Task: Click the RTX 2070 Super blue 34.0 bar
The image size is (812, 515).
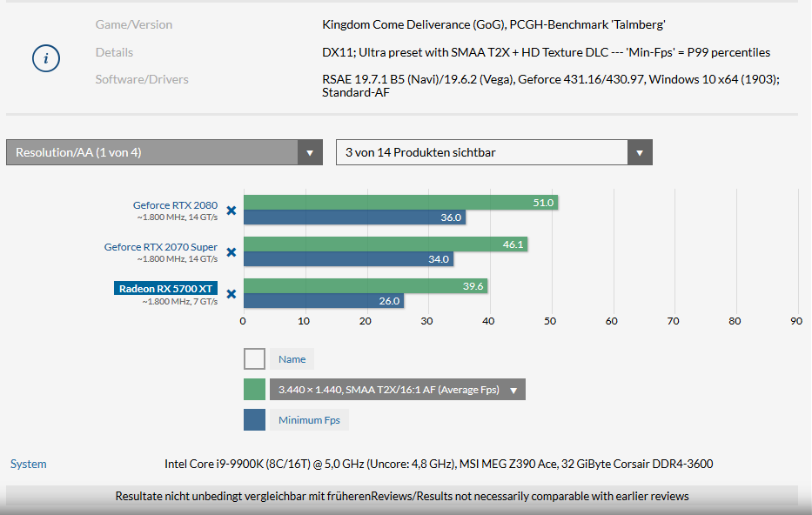Action: coord(348,259)
